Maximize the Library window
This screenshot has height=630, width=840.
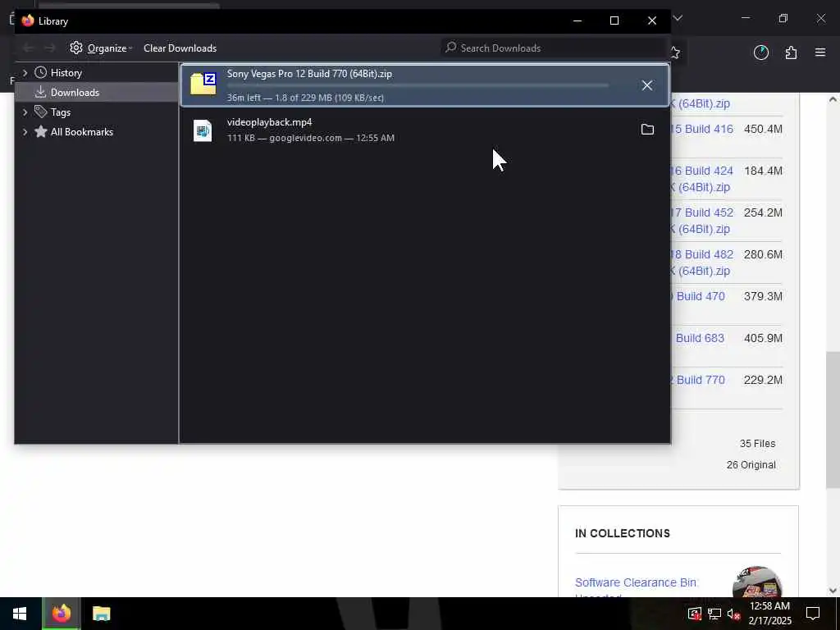614,21
